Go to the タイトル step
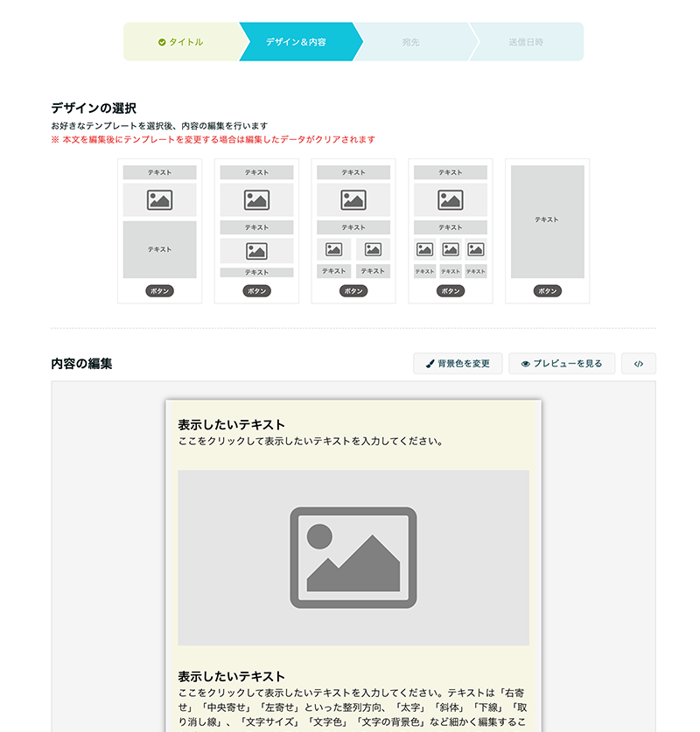Viewport: 700px width, 732px height. click(x=185, y=42)
